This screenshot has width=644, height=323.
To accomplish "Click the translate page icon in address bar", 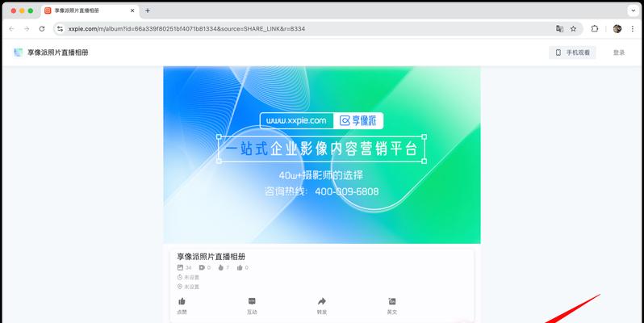I will coord(559,29).
